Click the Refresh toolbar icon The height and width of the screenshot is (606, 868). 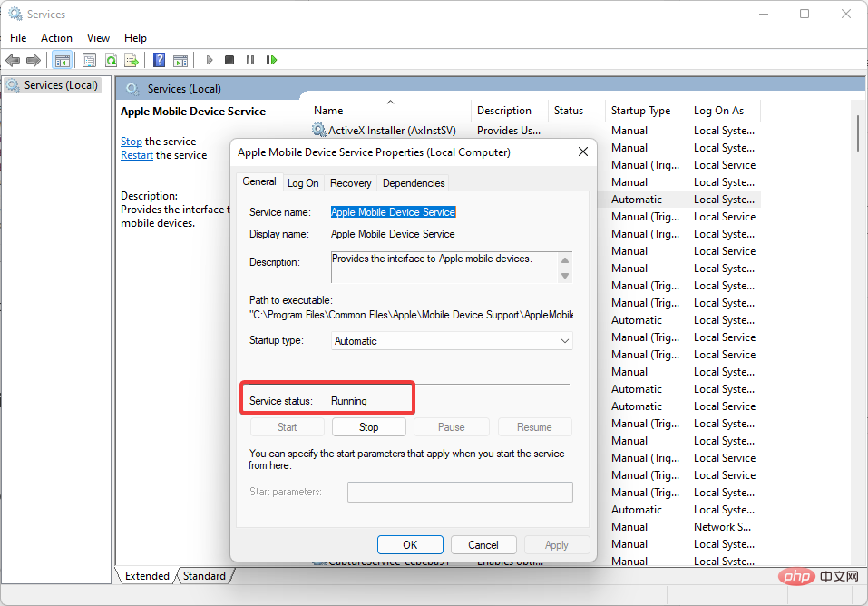[x=111, y=60]
